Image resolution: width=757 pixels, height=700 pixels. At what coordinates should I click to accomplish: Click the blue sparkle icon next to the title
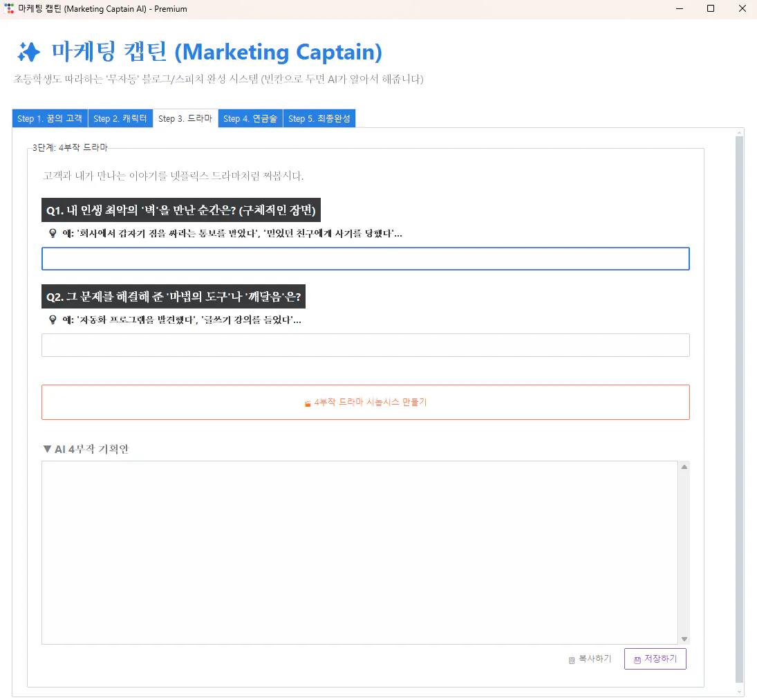28,53
